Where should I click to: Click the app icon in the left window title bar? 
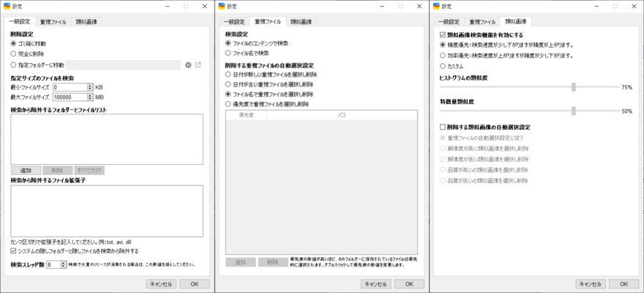click(x=7, y=6)
